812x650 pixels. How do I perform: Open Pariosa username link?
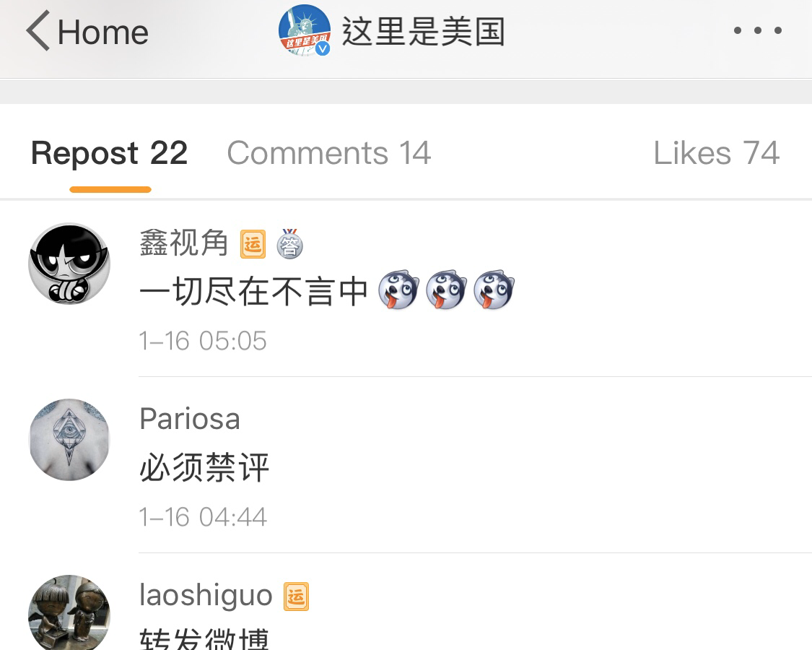pyautogui.click(x=190, y=419)
